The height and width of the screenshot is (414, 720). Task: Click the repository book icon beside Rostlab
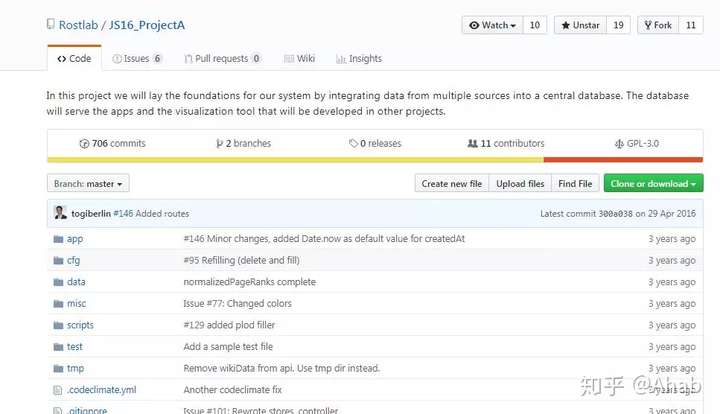[51, 24]
